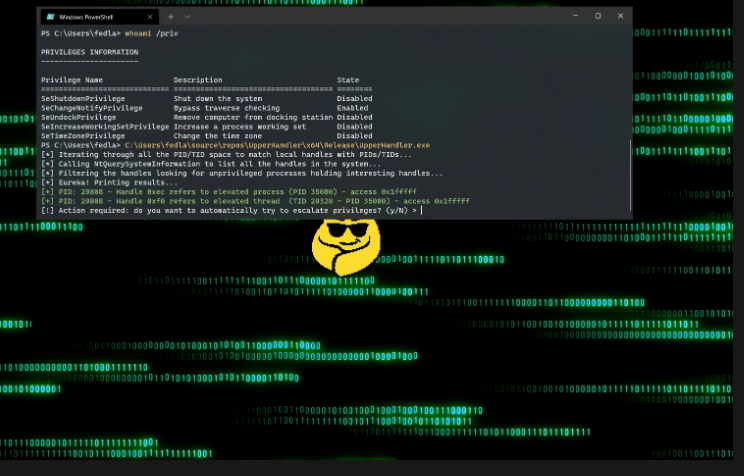The width and height of the screenshot is (744, 476).
Task: Select the SeIncreaseWorkingSetPrivilege entry
Action: pos(105,127)
